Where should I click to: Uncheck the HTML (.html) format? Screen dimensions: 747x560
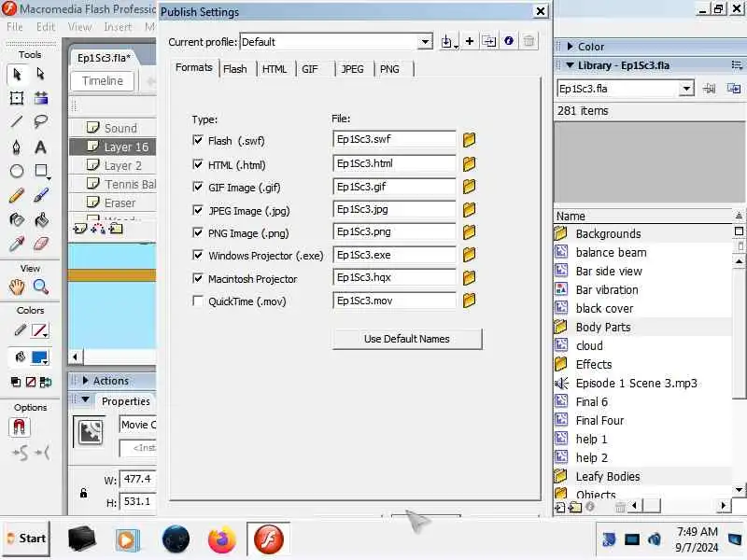tap(198, 164)
